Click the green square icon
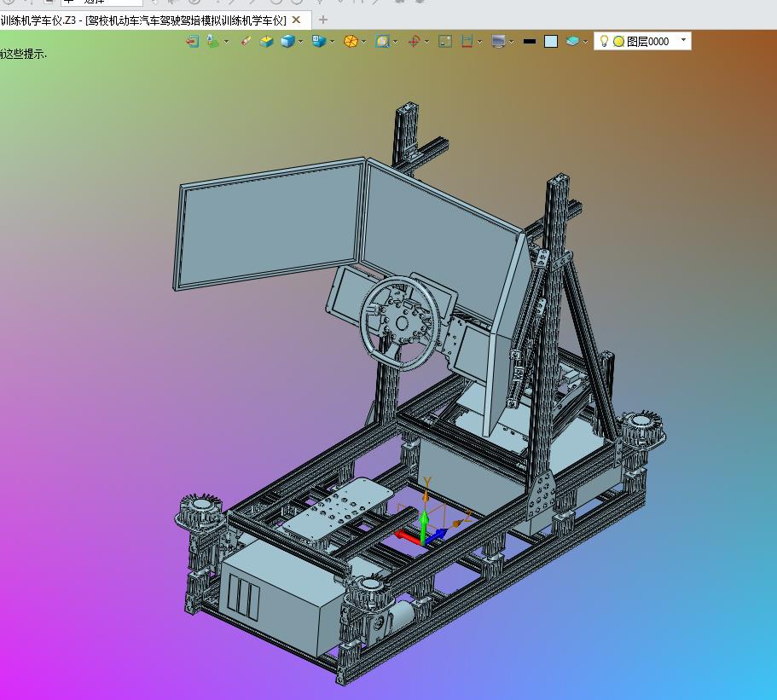 tap(445, 42)
